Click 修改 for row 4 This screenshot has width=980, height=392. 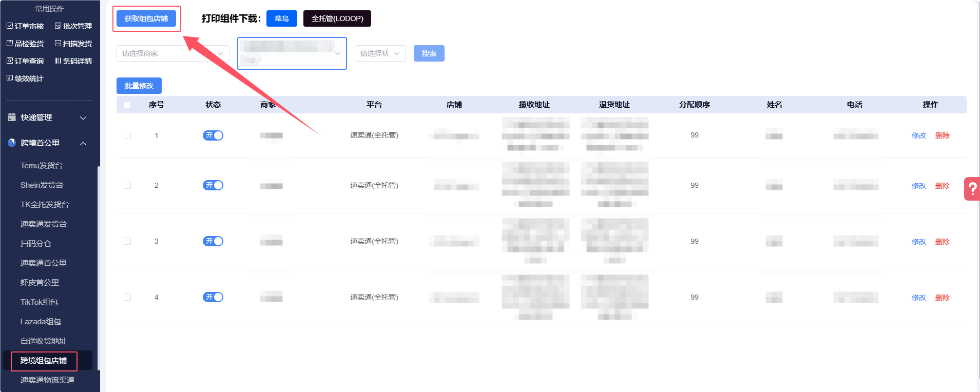pos(919,298)
